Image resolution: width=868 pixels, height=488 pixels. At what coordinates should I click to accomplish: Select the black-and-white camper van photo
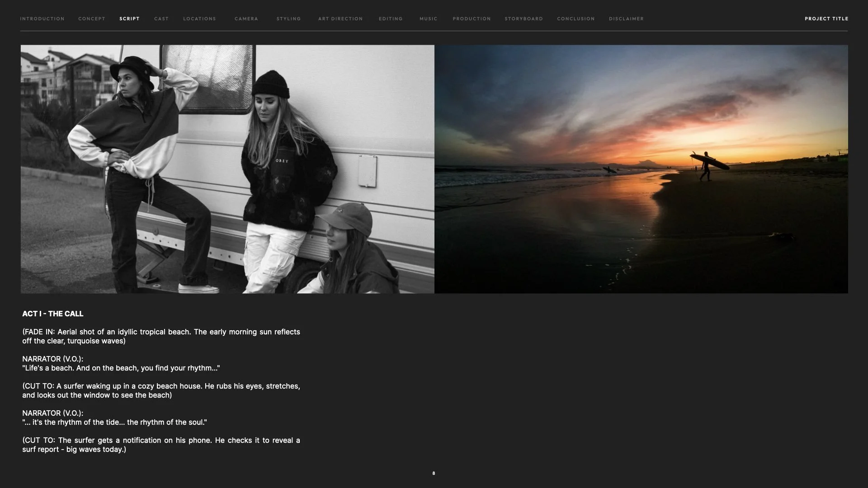(x=227, y=169)
